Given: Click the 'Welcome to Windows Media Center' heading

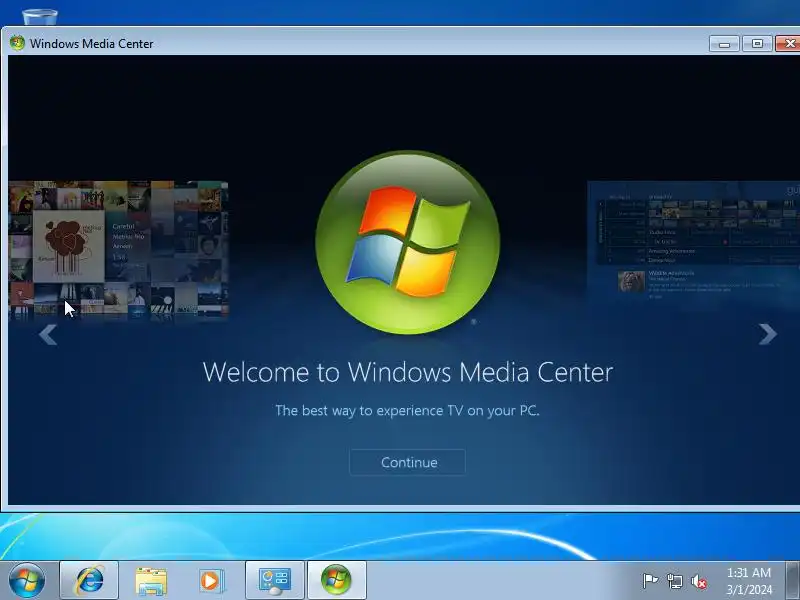Looking at the screenshot, I should click(x=408, y=372).
